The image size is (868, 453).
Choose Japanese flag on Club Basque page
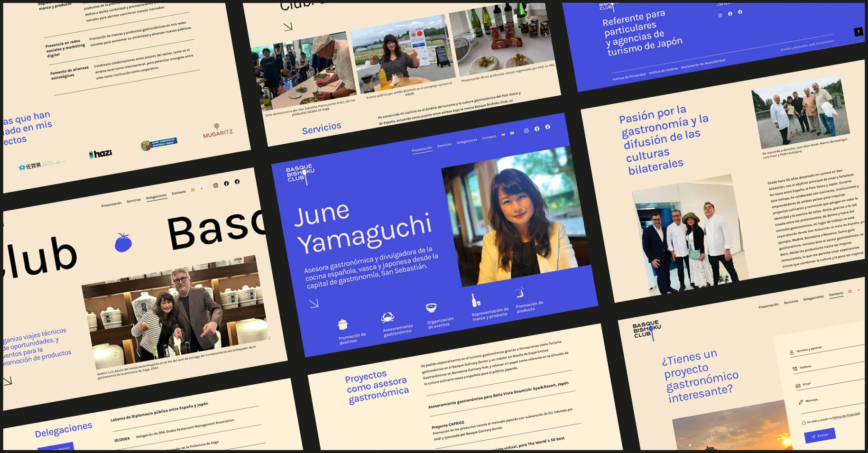(x=202, y=188)
